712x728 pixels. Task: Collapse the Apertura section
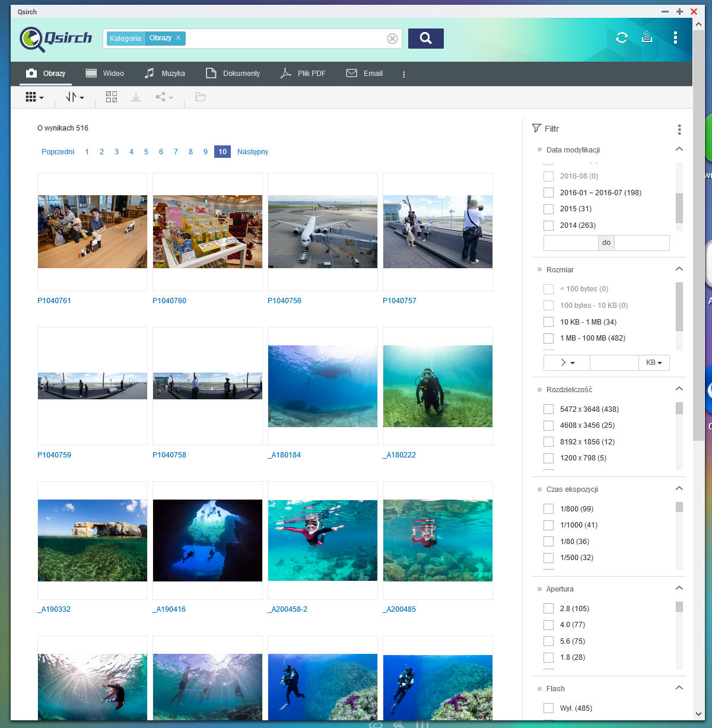[x=679, y=589]
